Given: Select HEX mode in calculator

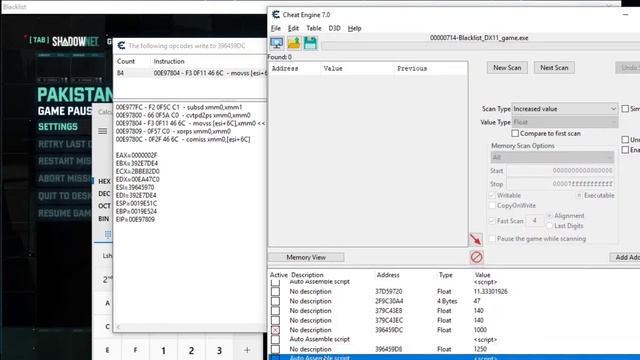Looking at the screenshot, I should pyautogui.click(x=104, y=181).
